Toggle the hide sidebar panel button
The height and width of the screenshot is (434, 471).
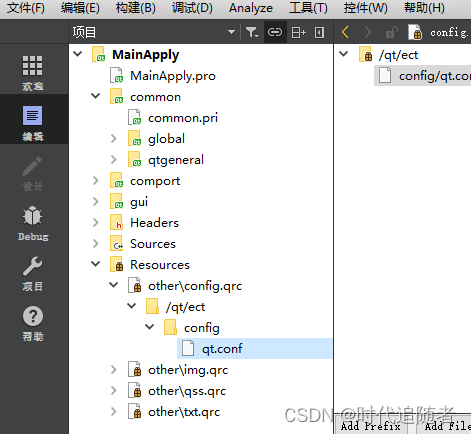(319, 32)
